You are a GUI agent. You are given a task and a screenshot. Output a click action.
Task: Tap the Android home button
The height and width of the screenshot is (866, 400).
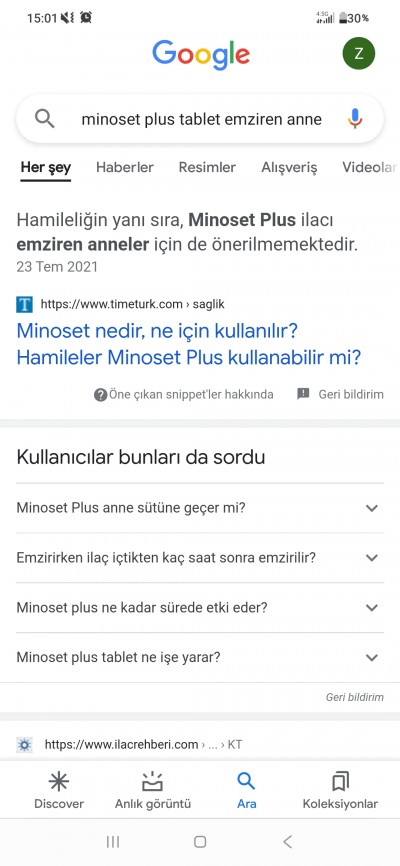click(200, 841)
